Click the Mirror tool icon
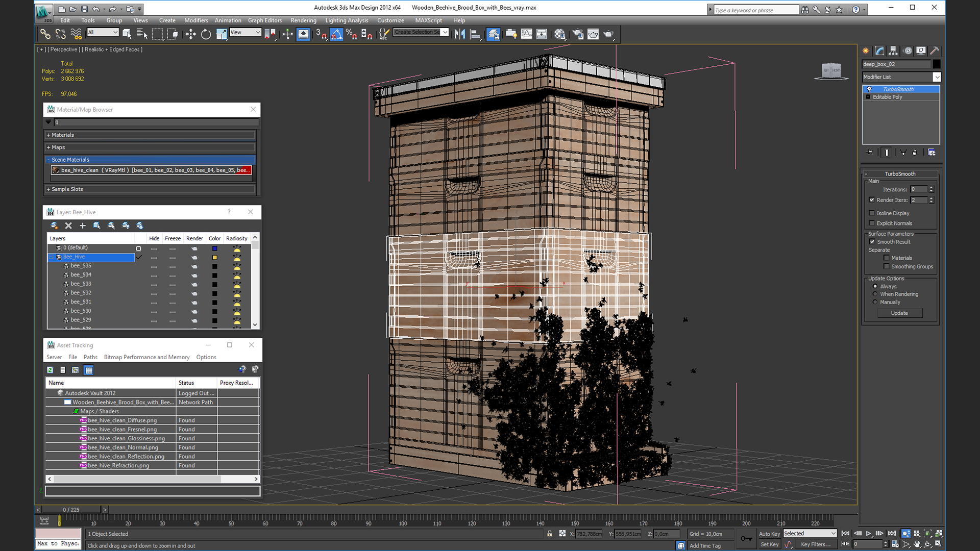The width and height of the screenshot is (980, 551). point(460,34)
